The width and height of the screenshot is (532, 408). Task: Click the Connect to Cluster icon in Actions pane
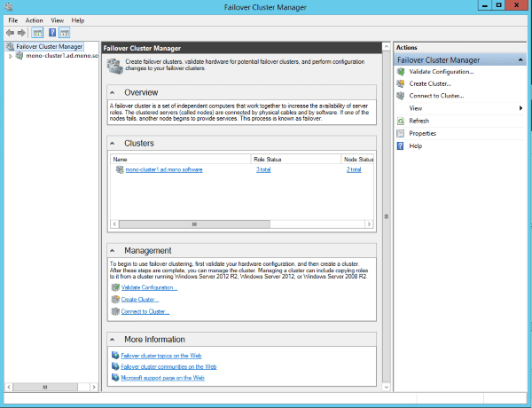(401, 96)
